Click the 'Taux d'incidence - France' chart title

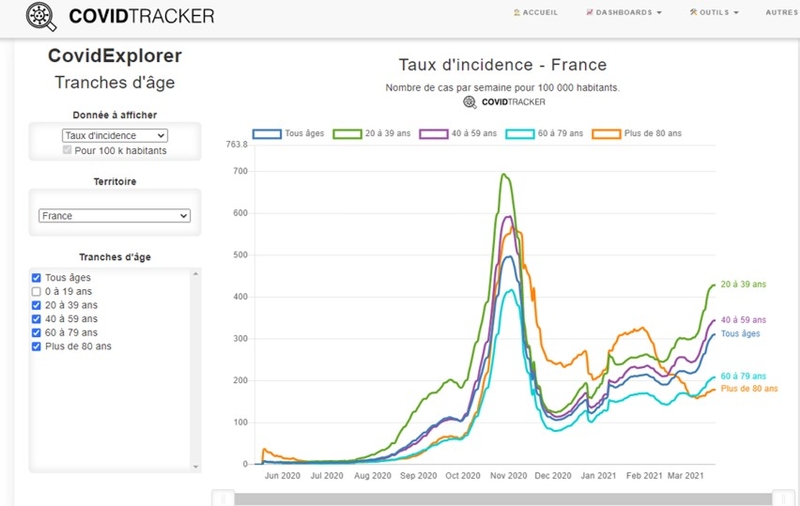pyautogui.click(x=503, y=65)
